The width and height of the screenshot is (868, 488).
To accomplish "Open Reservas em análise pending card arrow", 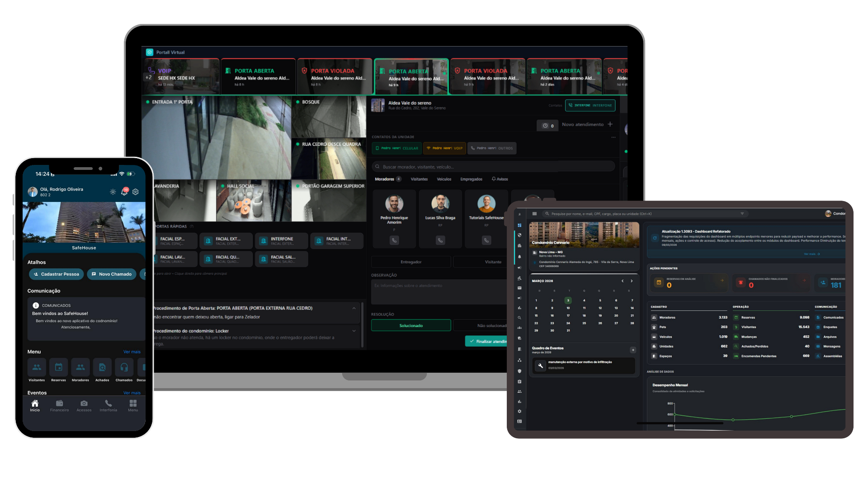I will (722, 281).
